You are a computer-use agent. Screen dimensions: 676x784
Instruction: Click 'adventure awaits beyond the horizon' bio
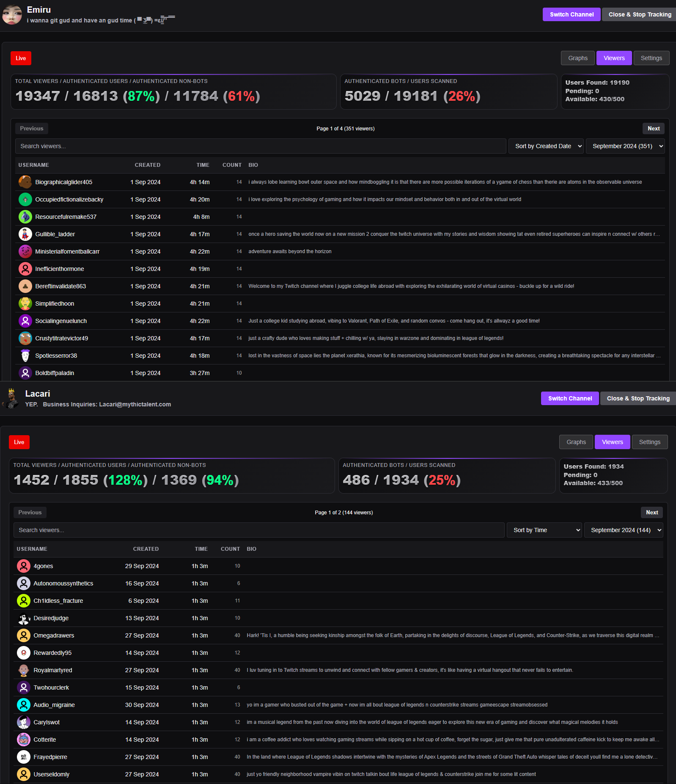point(290,251)
